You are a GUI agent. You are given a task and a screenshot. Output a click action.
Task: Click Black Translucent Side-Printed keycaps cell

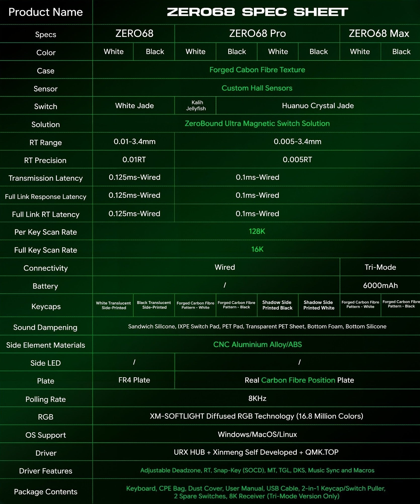point(154,305)
